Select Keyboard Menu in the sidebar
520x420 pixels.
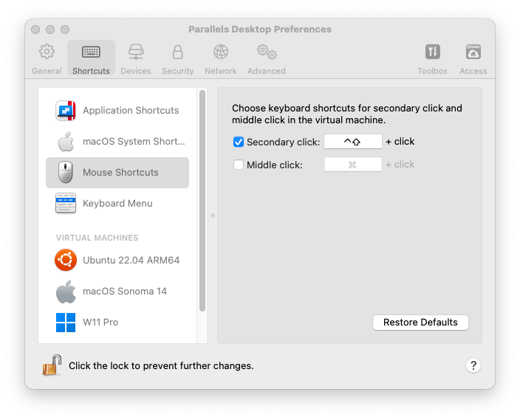(x=117, y=203)
